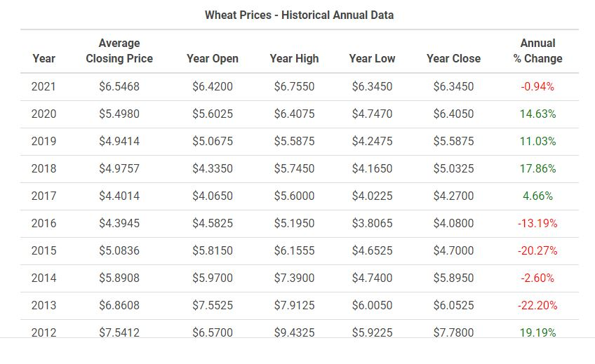Select the Year Open column header
Viewport: 595px width, 364px height.
pyautogui.click(x=213, y=59)
